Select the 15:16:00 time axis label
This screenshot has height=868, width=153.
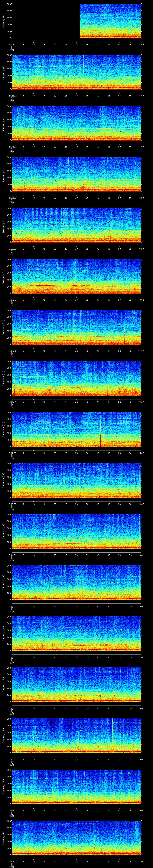click(12, 657)
